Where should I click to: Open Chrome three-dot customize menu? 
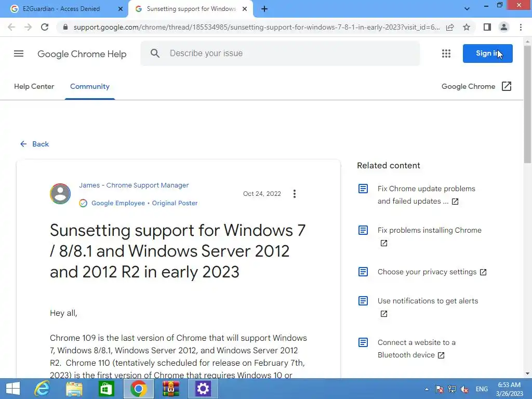521,27
